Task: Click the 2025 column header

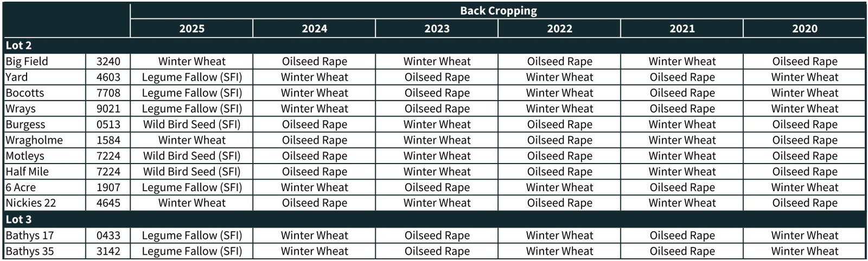Action: 192,29
